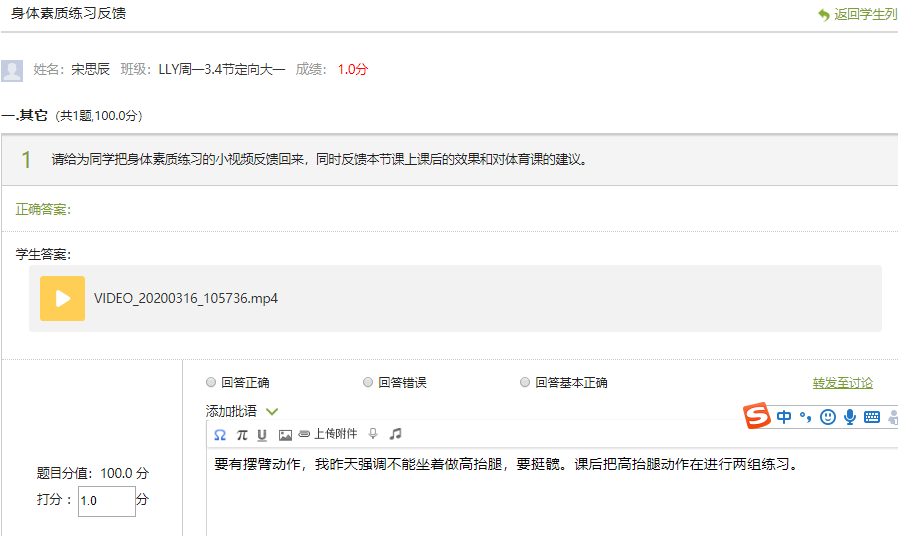Open the Sogou emoji smiley panel
This screenshot has height=536, width=898.
827,417
